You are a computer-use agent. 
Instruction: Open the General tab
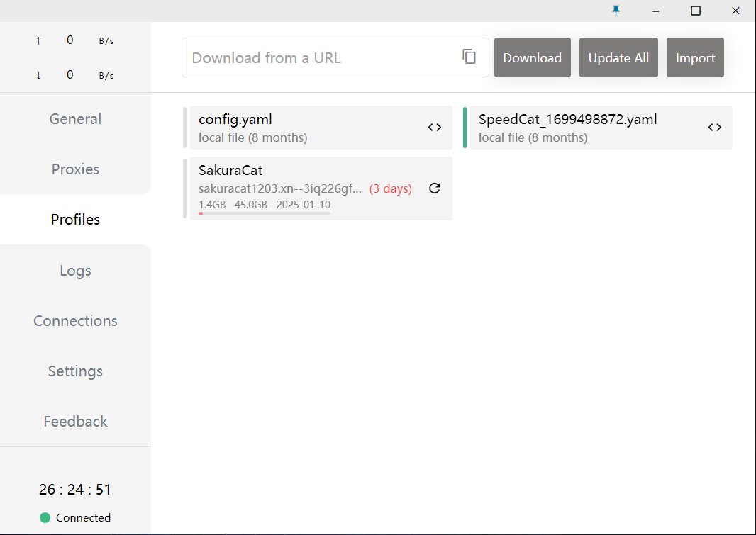(x=75, y=119)
